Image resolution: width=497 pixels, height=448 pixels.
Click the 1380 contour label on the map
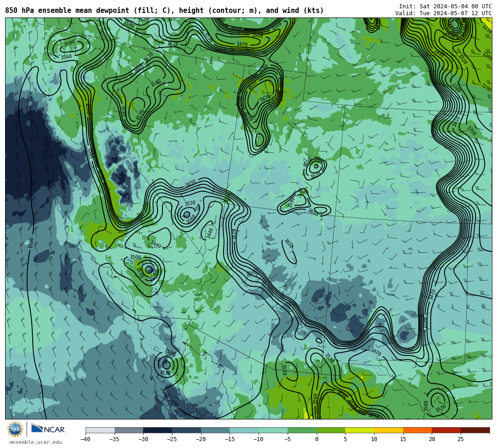click(456, 87)
